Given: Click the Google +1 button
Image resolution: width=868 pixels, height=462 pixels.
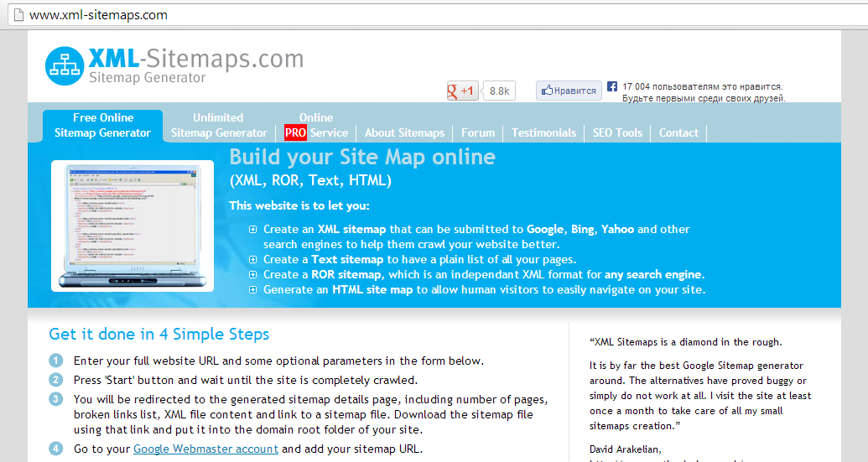Looking at the screenshot, I should (462, 91).
